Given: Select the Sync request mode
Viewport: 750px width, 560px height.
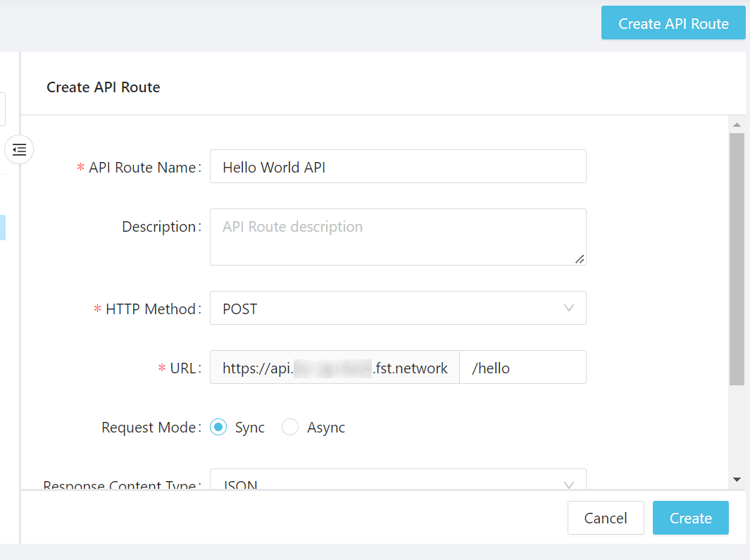Looking at the screenshot, I should click(x=219, y=428).
